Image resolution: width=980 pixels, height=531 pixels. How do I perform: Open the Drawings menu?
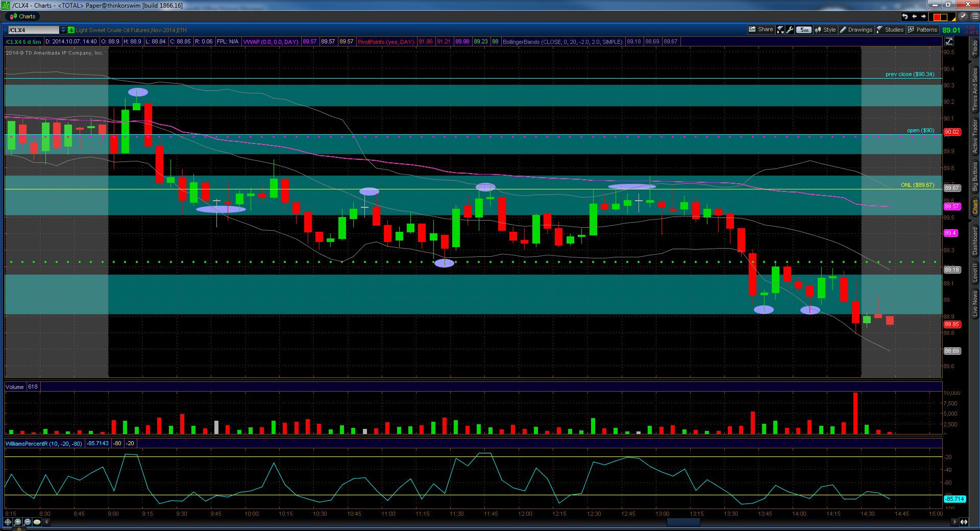coord(856,30)
